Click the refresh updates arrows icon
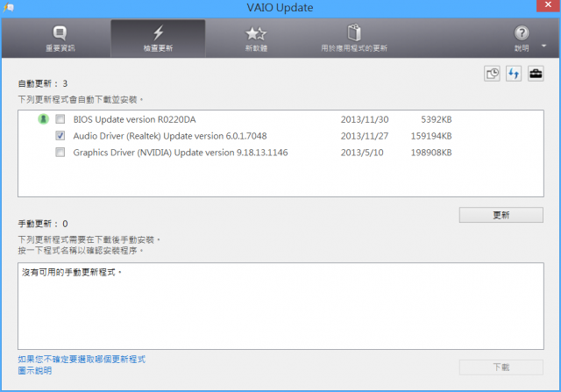The height and width of the screenshot is (392, 561). (514, 74)
